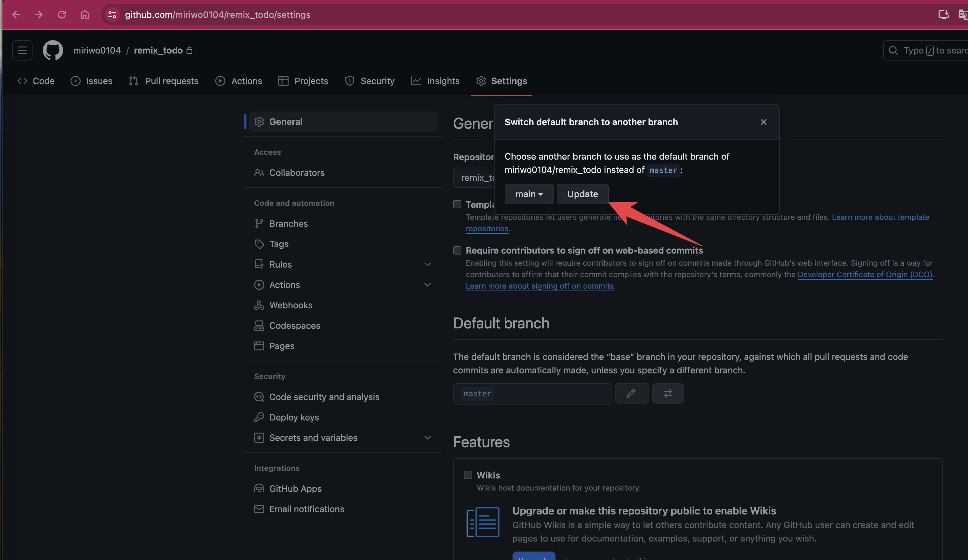Click the GitHub Octocat logo
Screen dimensions: 968x560
pos(53,50)
